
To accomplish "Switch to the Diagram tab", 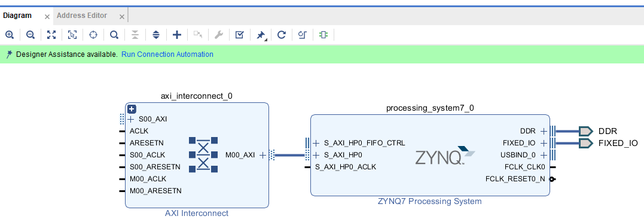I will tap(17, 16).
